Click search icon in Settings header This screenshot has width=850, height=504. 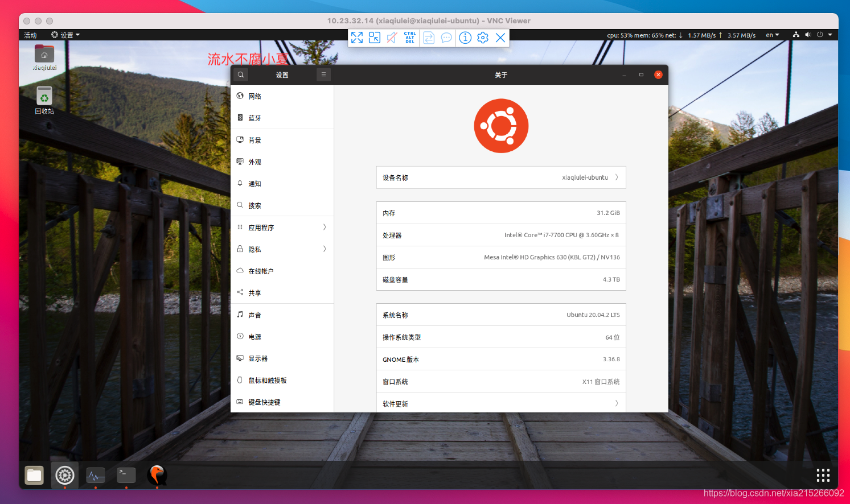241,75
